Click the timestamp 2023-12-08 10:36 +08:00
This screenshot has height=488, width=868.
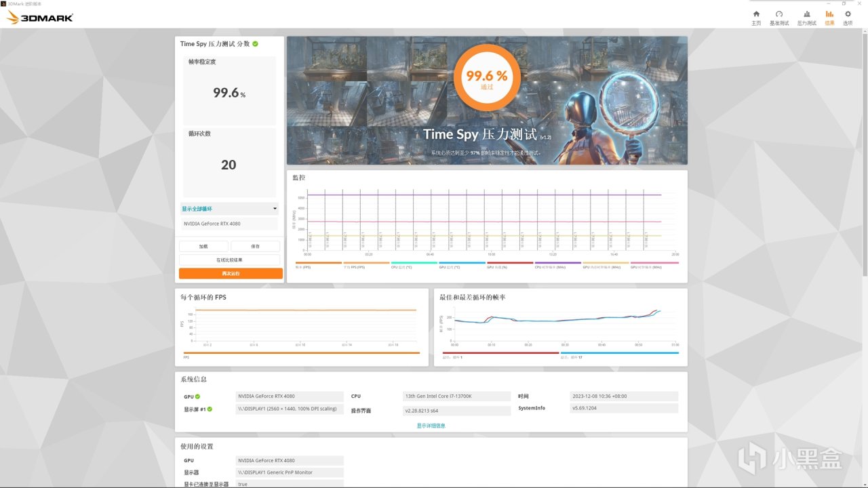tap(624, 396)
